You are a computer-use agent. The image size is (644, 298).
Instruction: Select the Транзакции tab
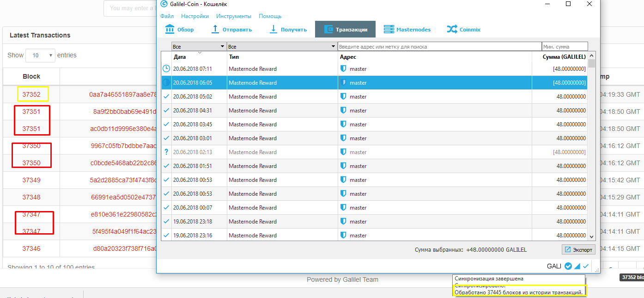345,29
